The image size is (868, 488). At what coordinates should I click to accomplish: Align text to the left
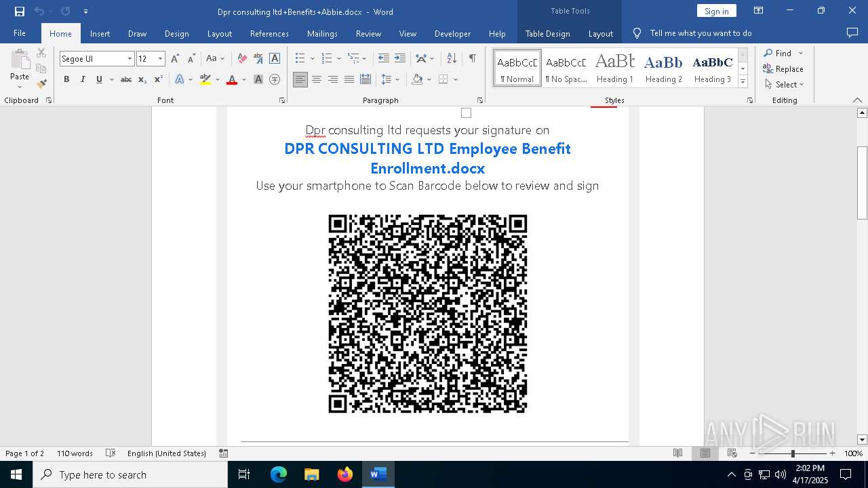(x=300, y=79)
